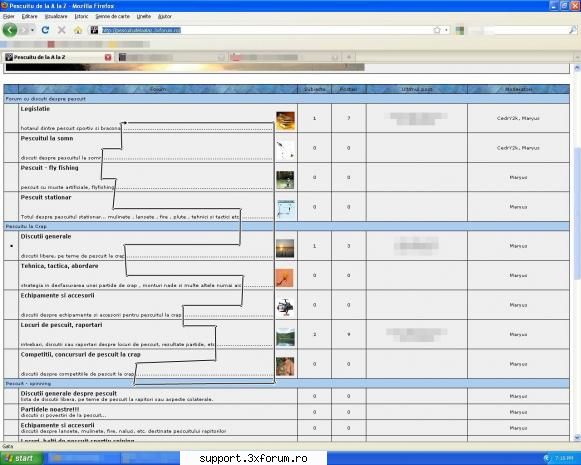Open the Editare menu
The height and width of the screenshot is (465, 581).
[x=30, y=16]
